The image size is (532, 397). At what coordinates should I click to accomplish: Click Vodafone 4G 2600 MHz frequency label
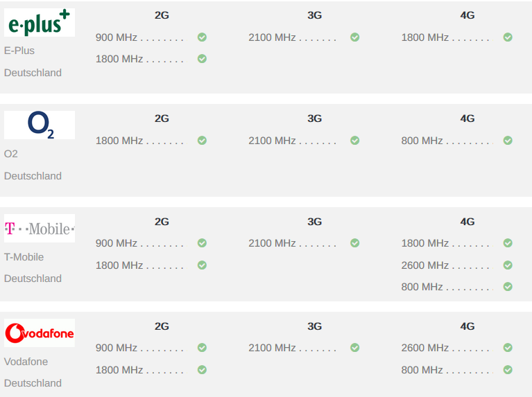point(425,348)
